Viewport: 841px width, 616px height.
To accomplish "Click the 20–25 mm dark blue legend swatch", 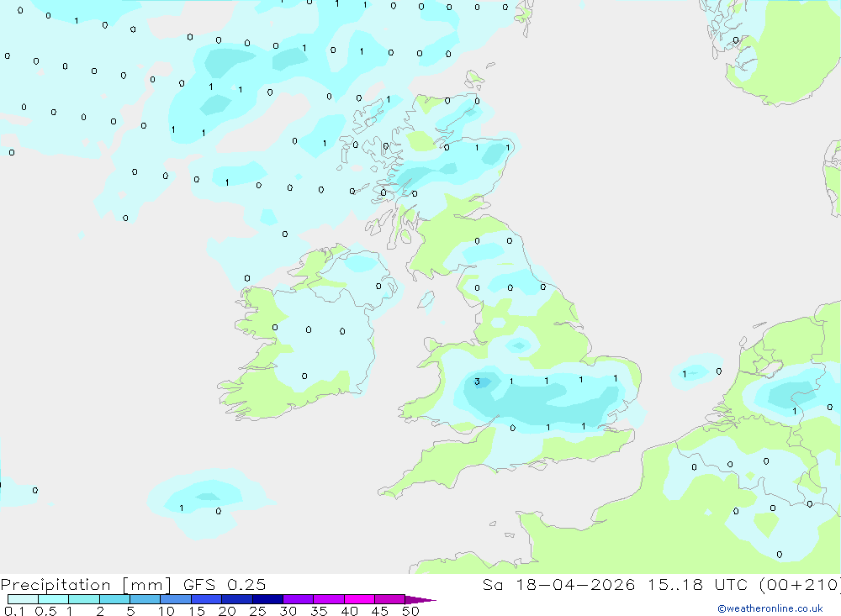I will click(237, 599).
